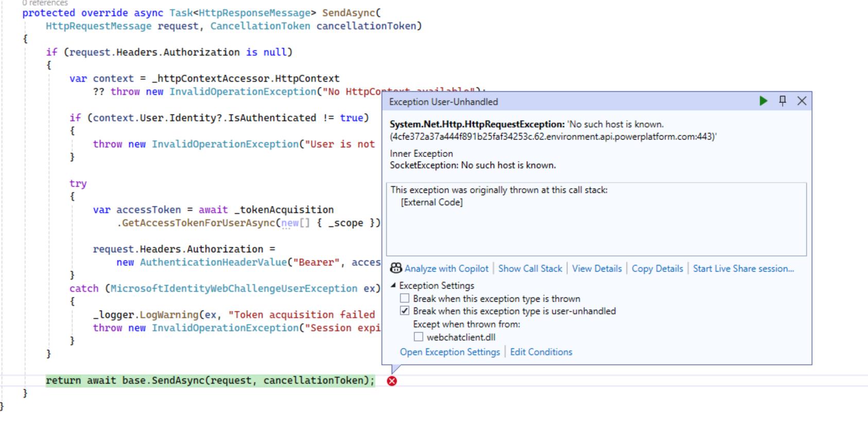Click Copy Details link

tap(657, 268)
